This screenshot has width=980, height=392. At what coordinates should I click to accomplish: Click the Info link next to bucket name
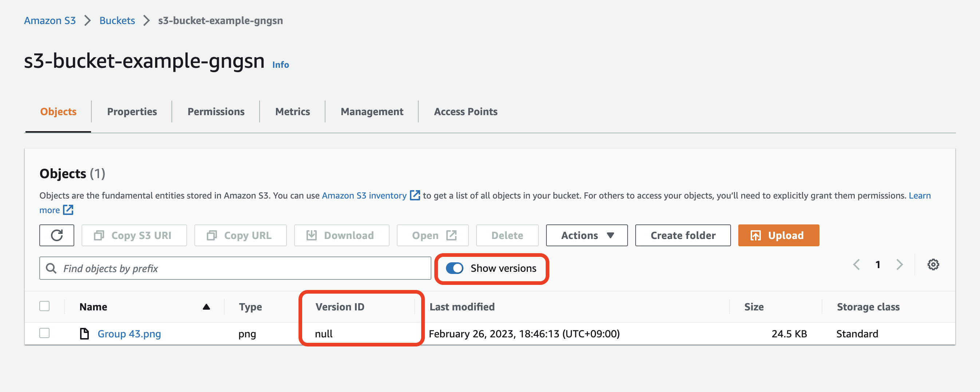[x=280, y=65]
